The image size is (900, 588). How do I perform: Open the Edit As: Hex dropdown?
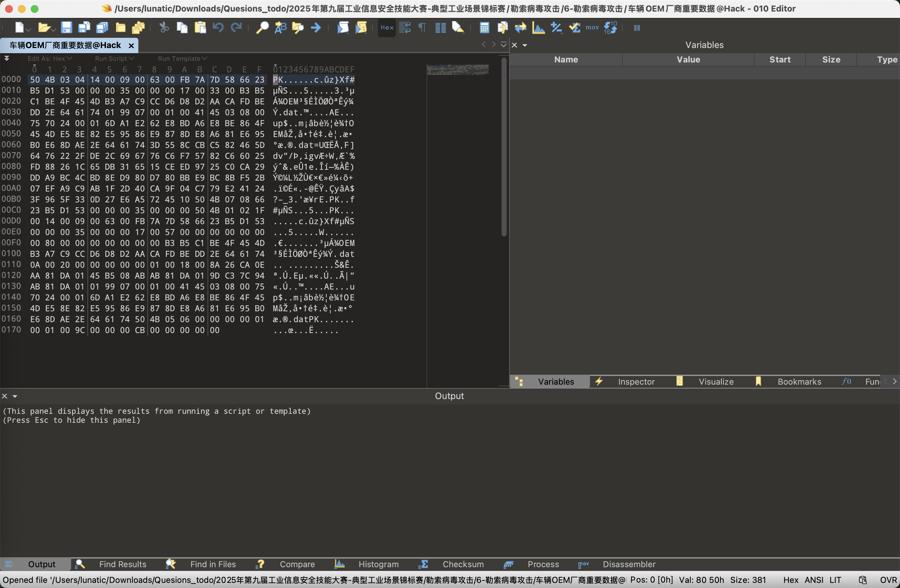tap(50, 59)
